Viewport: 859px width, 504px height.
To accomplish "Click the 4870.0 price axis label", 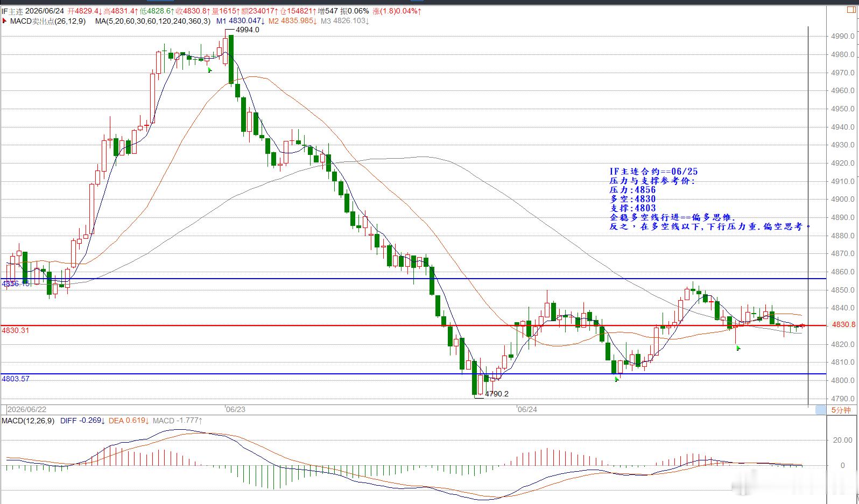I will coord(843,253).
